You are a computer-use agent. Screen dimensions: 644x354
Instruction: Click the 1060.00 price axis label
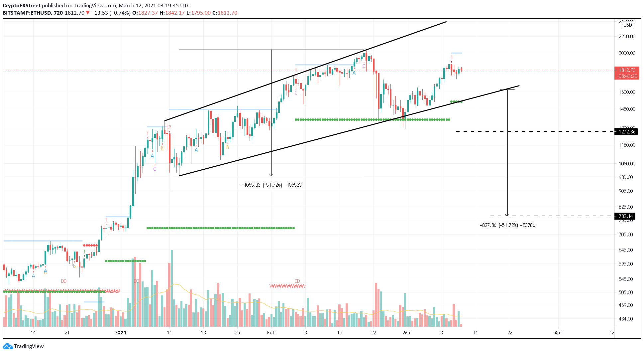click(x=627, y=164)
